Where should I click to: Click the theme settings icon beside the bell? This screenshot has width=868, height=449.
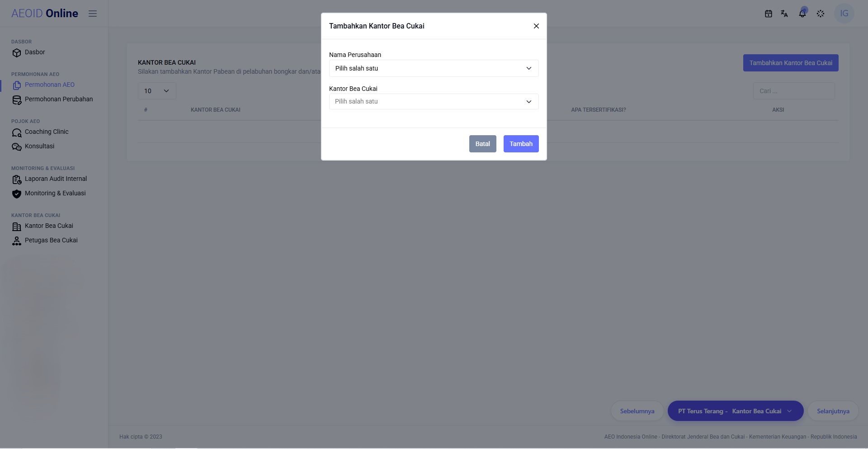[821, 14]
